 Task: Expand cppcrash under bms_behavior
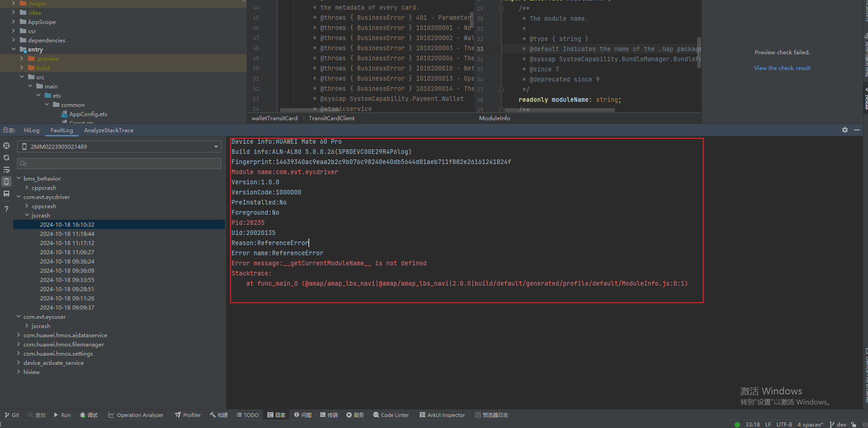tap(27, 188)
